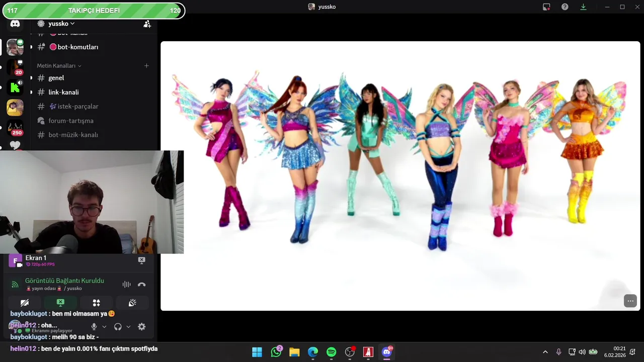Open File Explorer from taskbar
This screenshot has width=644, height=362.
[x=294, y=352]
